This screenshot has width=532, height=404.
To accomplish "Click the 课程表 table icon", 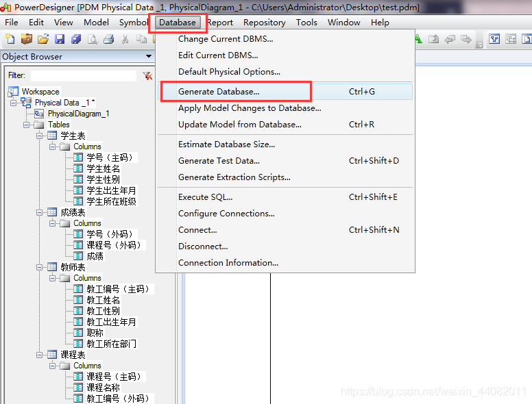I will 52,355.
